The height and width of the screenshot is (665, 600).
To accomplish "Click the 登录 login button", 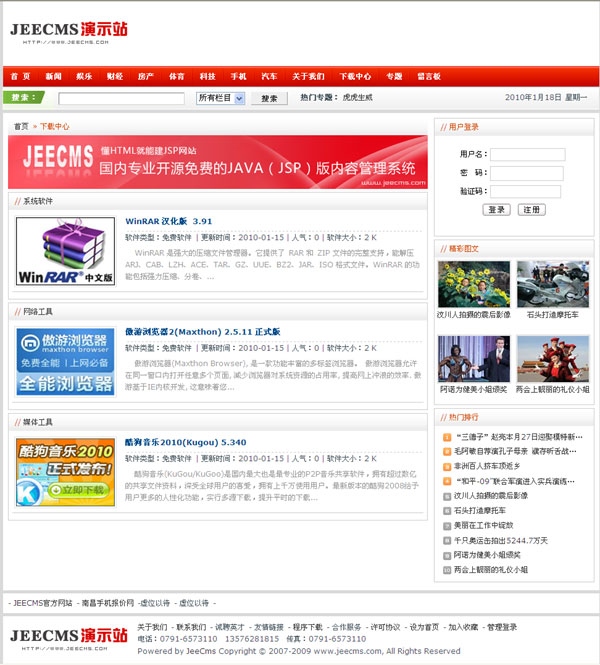I will 497,210.
